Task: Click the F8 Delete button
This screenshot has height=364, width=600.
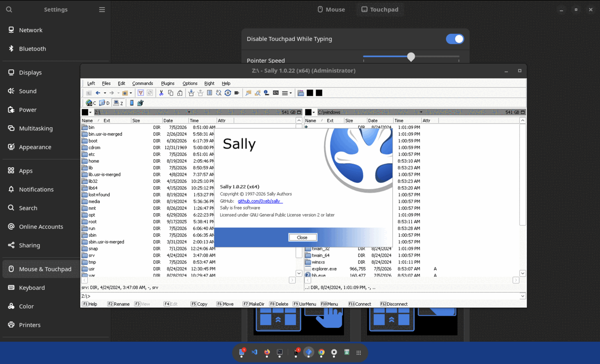Action: click(279, 304)
